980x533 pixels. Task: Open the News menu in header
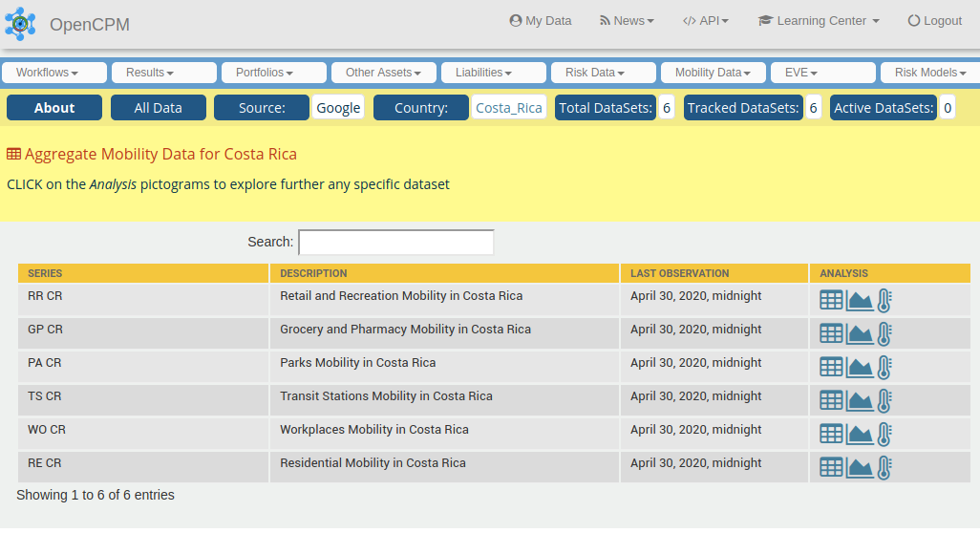627,21
